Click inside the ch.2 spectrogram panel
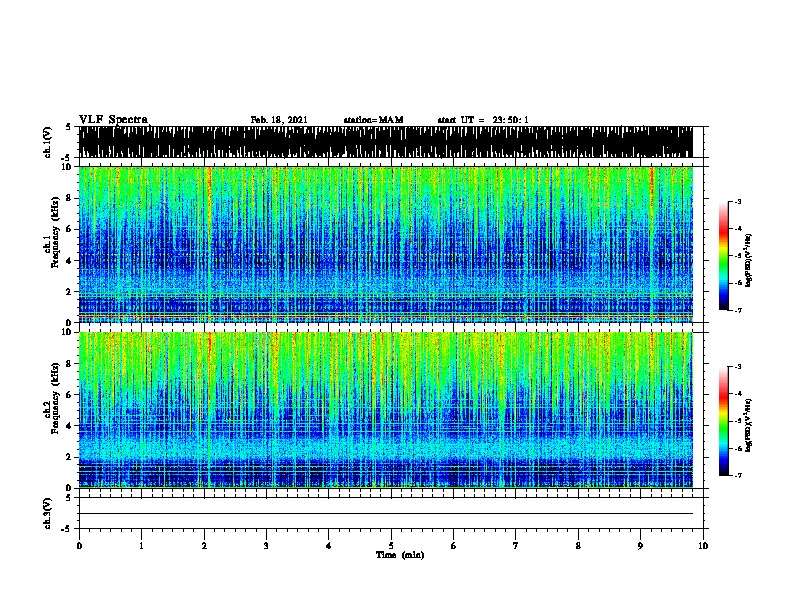This screenshot has height=612, width=792. 385,410
